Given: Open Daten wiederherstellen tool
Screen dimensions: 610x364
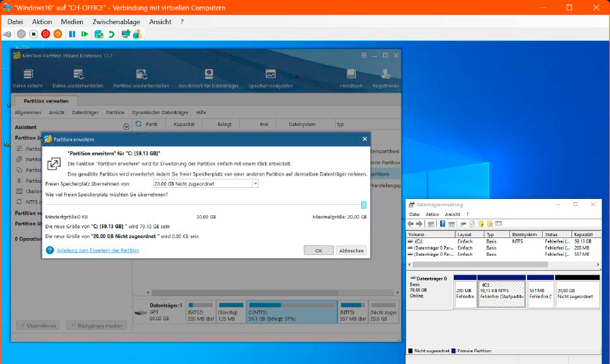Looking at the screenshot, I should [x=78, y=78].
